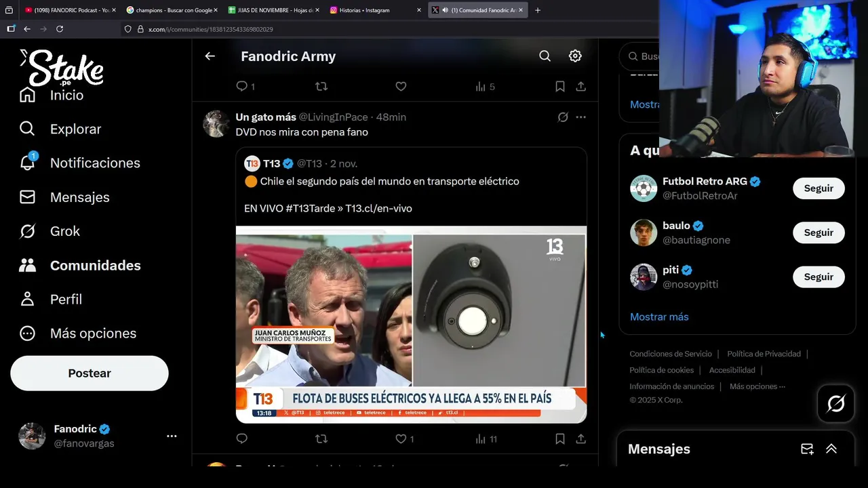868x488 pixels.
Task: Open Política de cookies link
Action: [x=661, y=370]
